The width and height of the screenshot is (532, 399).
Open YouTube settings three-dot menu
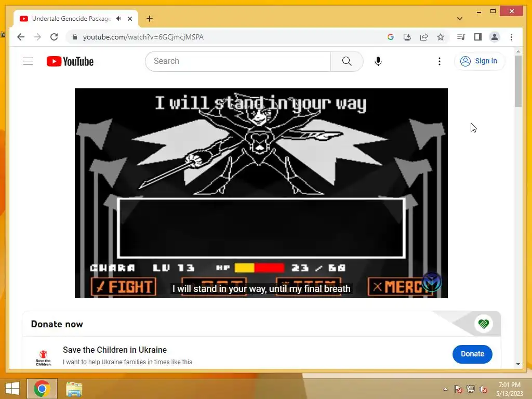[440, 61]
